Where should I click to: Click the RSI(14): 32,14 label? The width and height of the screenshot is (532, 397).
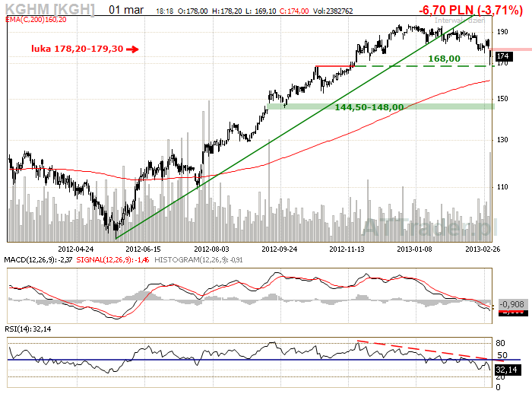[x=28, y=329]
